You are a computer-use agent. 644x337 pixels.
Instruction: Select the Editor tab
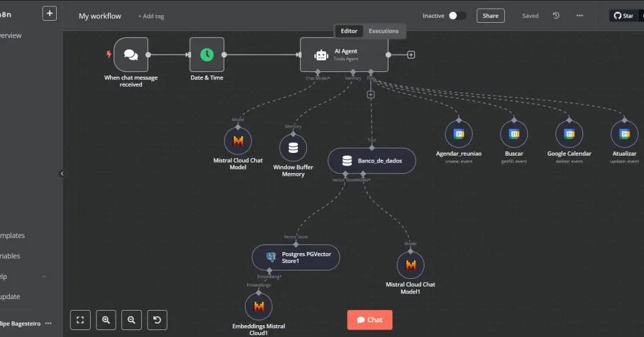click(349, 31)
